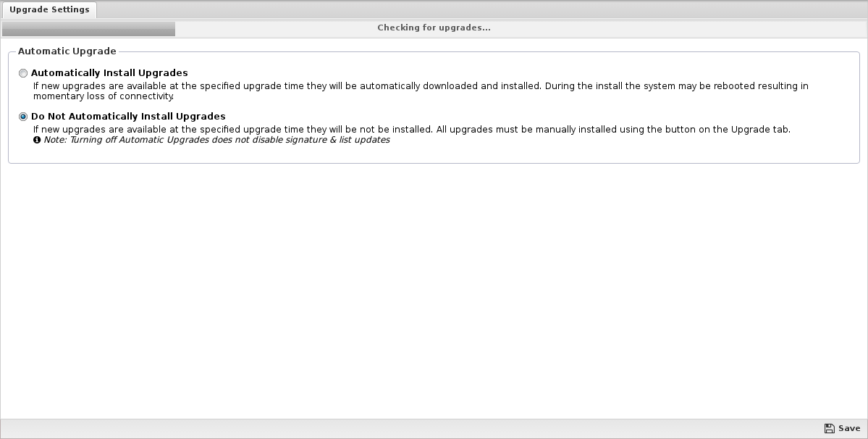
Task: Click the floppy disk Save icon
Action: coord(829,428)
